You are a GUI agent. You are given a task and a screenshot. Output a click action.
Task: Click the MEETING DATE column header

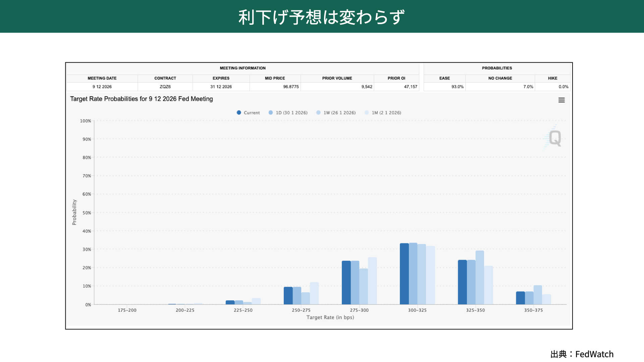click(102, 78)
